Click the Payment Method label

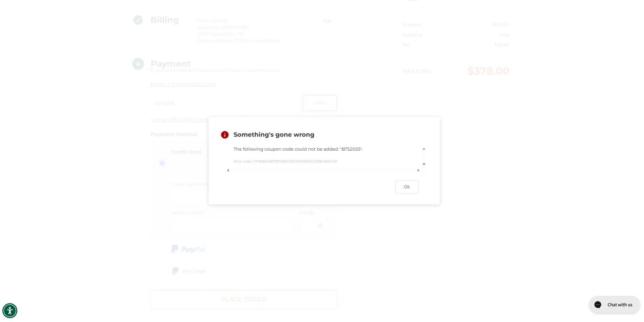pos(173,134)
